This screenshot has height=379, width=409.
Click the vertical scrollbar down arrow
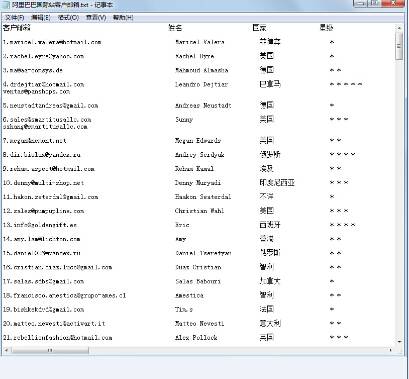click(x=399, y=342)
